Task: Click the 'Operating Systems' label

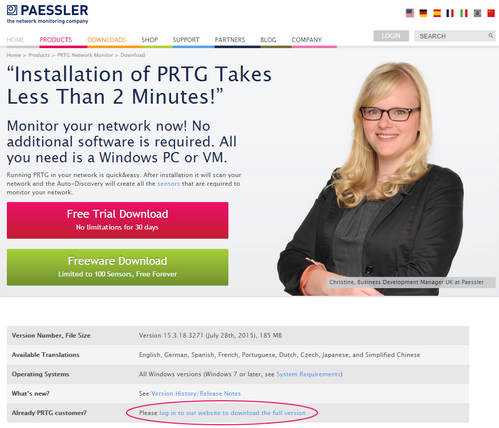Action: [40, 374]
